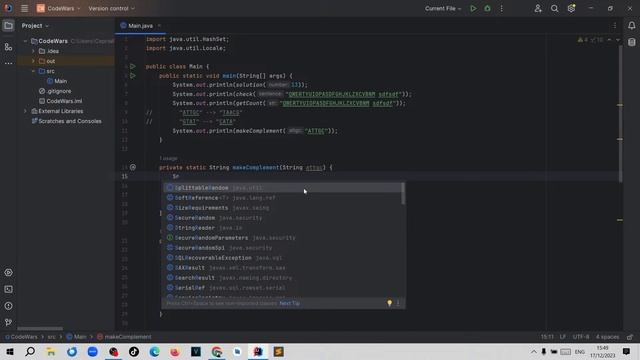Open the Services tool window icon
The image size is (640, 360).
[x=8, y=273]
